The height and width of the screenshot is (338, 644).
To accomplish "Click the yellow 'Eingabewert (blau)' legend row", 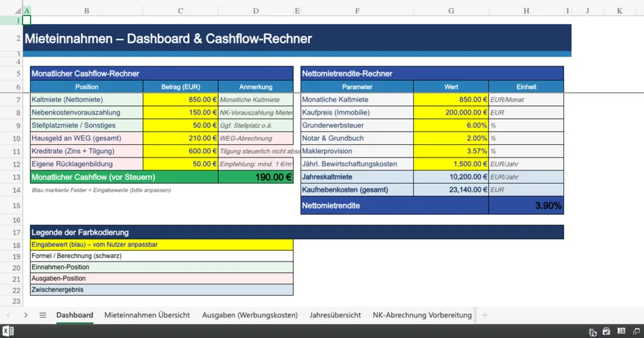I will pos(162,245).
